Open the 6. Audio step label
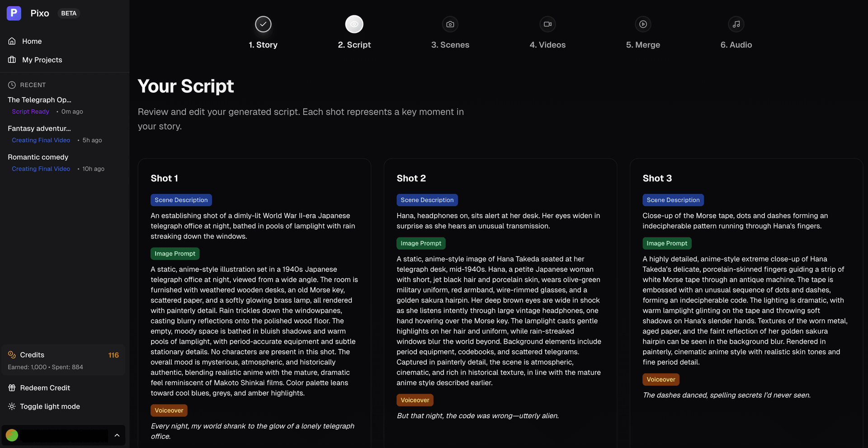Screen dimensions: 868x448 tap(736, 45)
